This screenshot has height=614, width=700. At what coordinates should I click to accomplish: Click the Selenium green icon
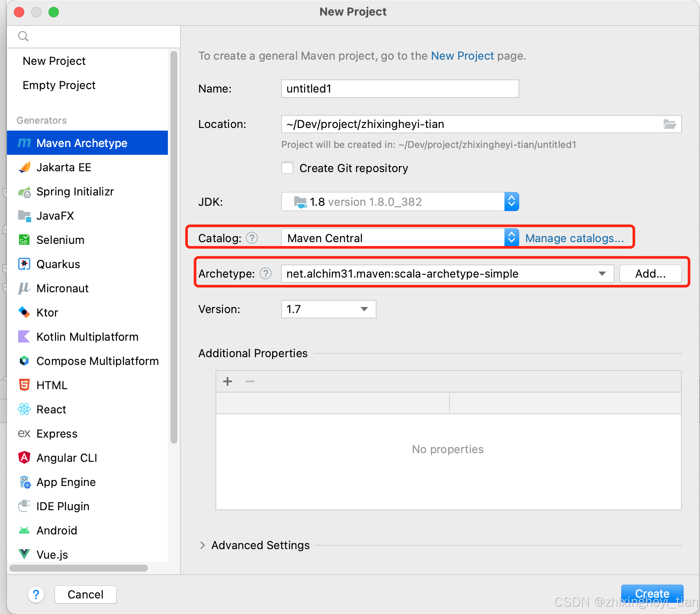[x=24, y=240]
